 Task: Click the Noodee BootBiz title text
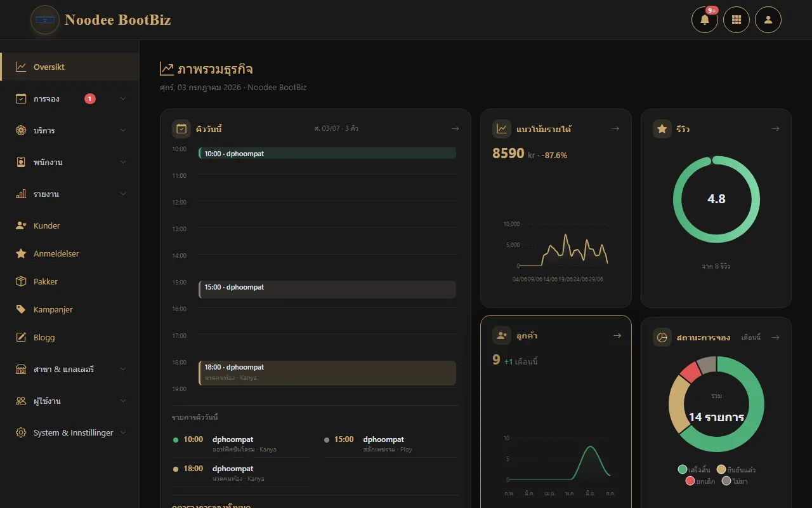click(x=118, y=20)
